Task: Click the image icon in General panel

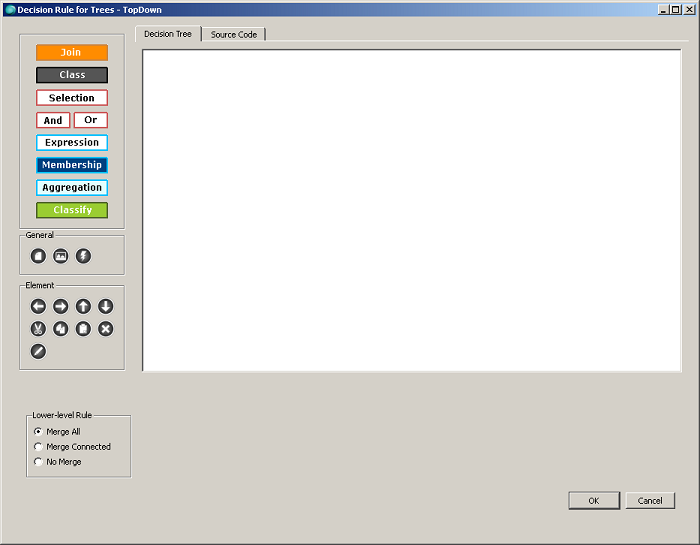Action: point(61,256)
